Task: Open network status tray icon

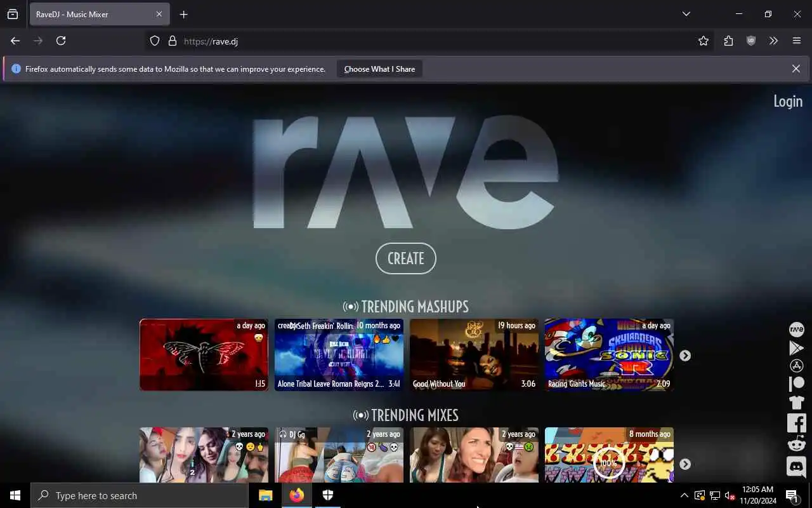Action: pos(714,495)
